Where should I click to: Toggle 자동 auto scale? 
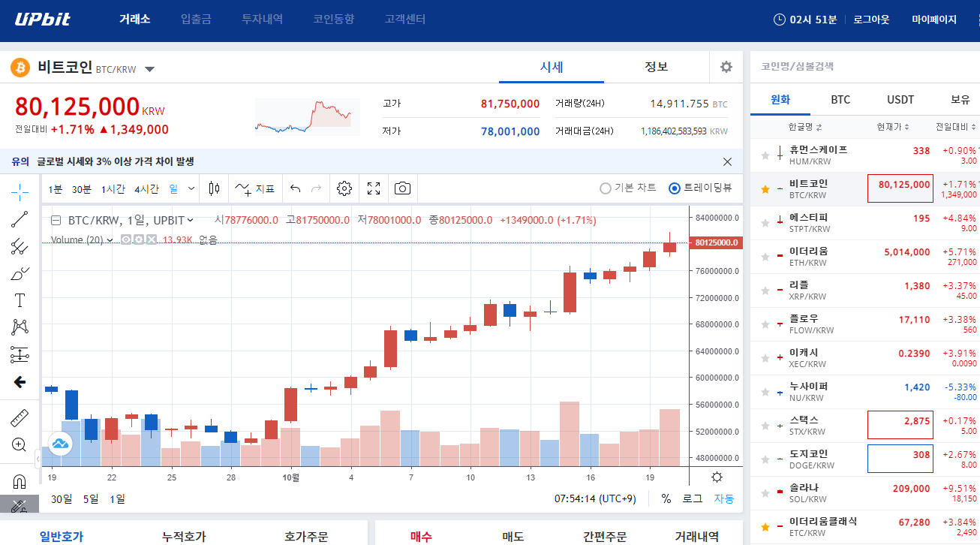pyautogui.click(x=724, y=498)
